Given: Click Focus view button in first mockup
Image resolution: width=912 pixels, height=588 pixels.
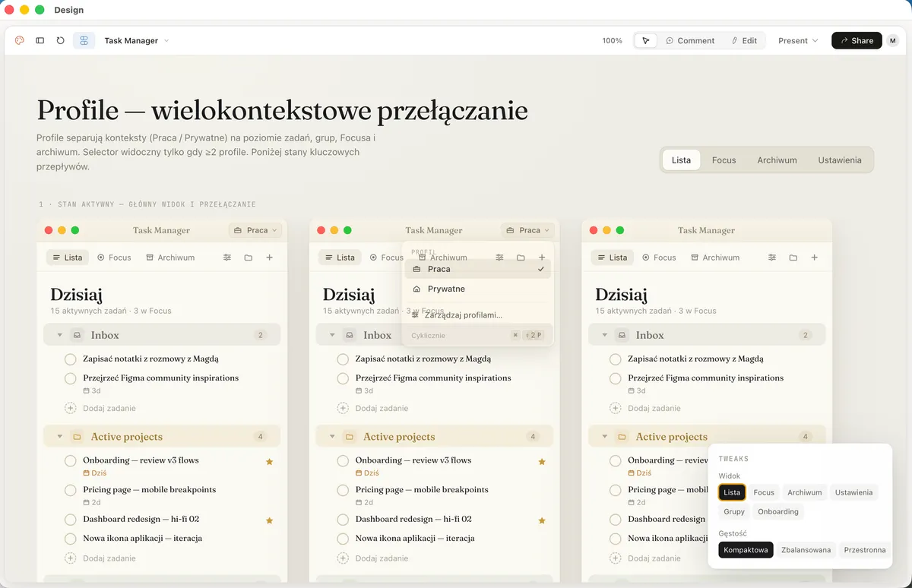Looking at the screenshot, I should (x=114, y=258).
